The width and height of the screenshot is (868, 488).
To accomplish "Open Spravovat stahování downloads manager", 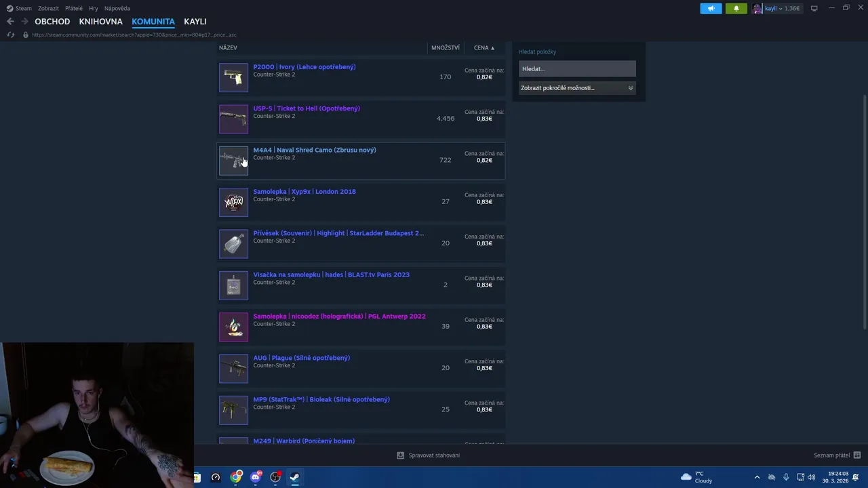I will 429,455.
